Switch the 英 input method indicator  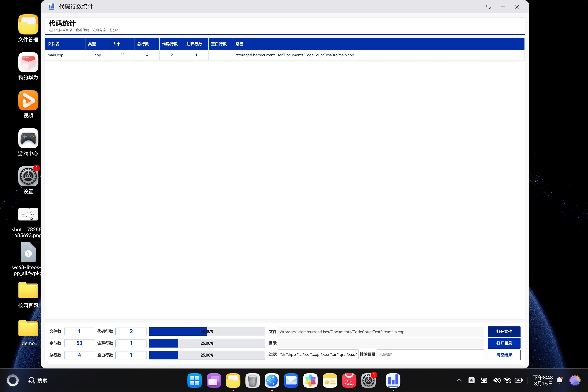tap(472, 381)
